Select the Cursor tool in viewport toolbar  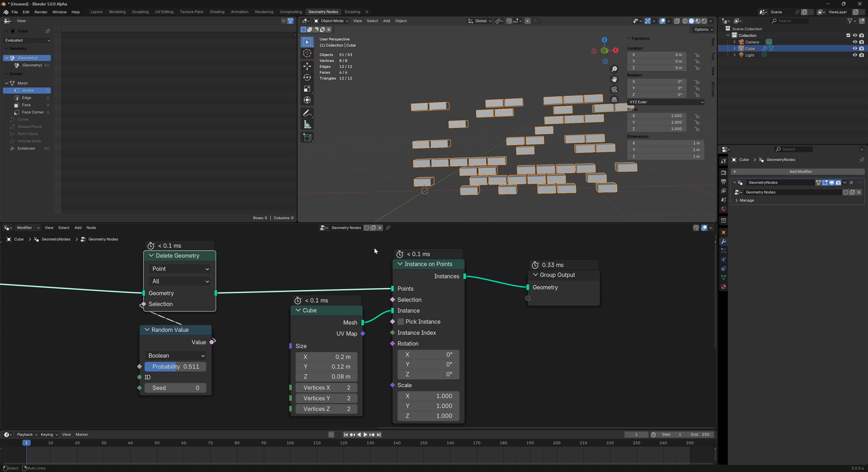(307, 53)
